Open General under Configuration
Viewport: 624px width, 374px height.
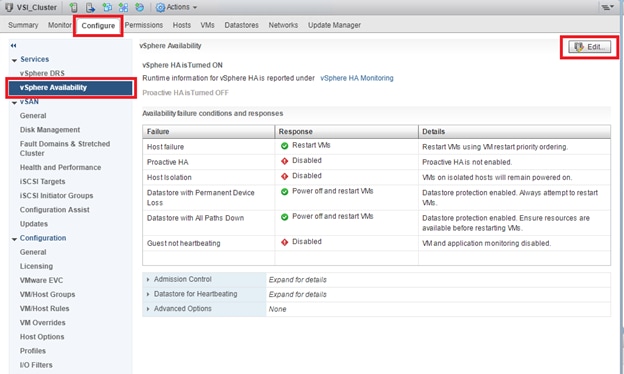pyautogui.click(x=33, y=252)
